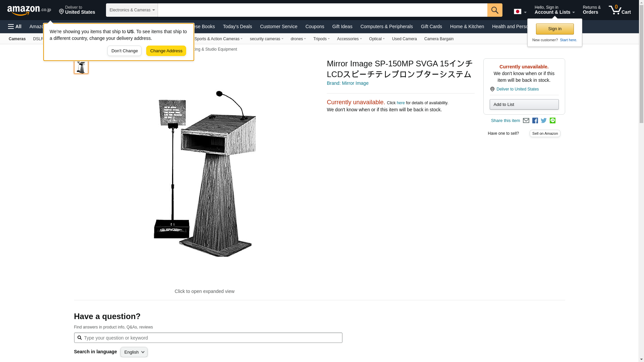Expand the Tripods submenu
Viewport: 644px width, 362px height.
321,39
